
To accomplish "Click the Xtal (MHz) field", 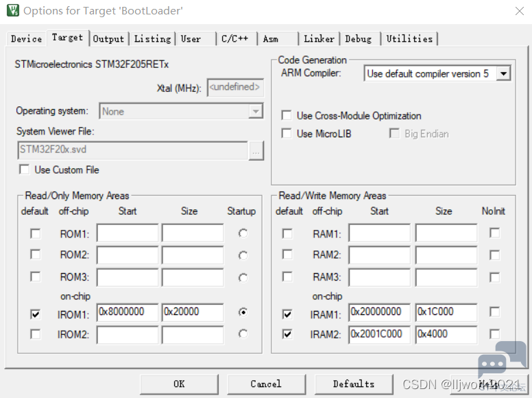I will (x=235, y=88).
